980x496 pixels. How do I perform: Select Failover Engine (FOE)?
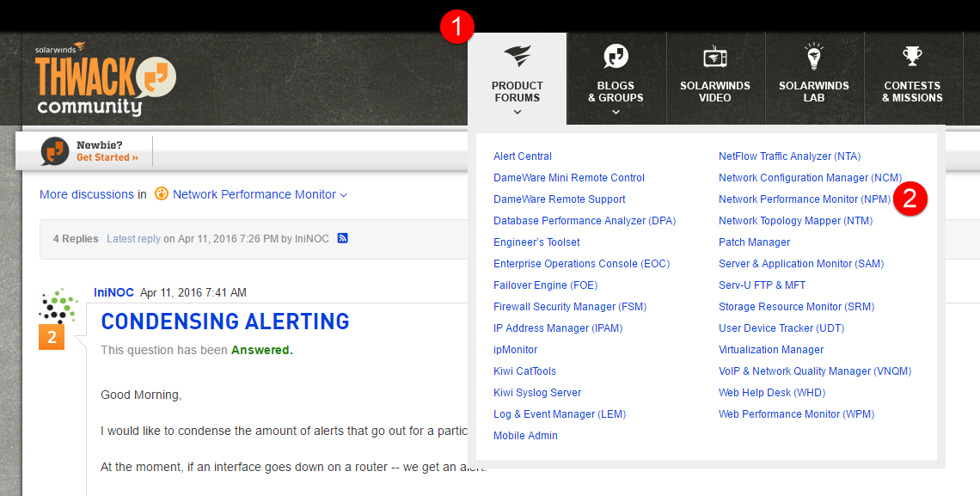point(545,285)
